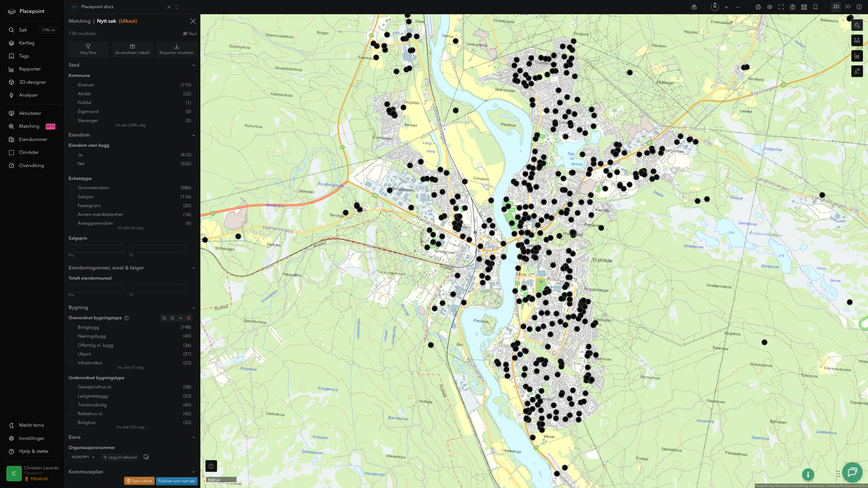Click Publiser som nytt søk

(x=177, y=481)
